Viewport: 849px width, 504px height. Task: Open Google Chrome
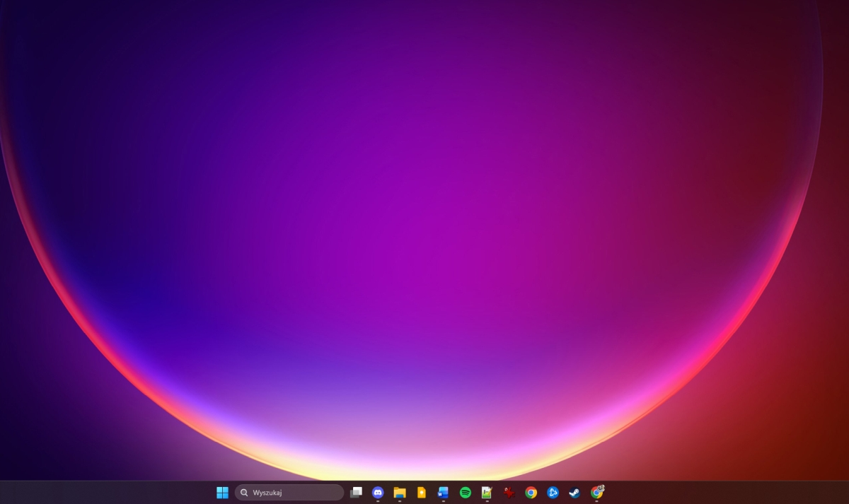point(530,491)
